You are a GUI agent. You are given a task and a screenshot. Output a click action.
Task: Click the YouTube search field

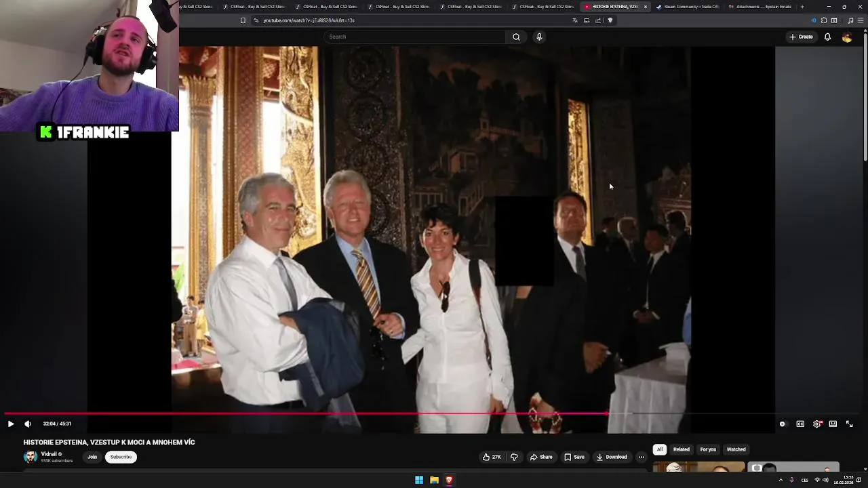pyautogui.click(x=414, y=37)
